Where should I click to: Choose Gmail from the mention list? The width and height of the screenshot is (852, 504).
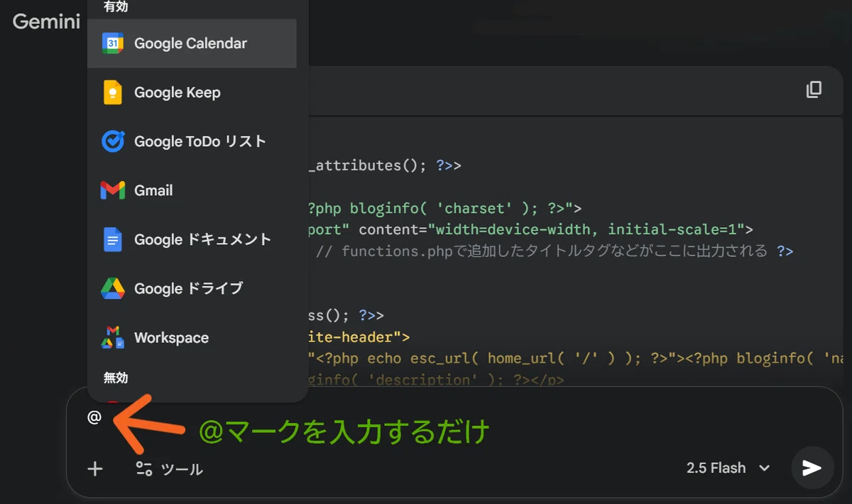click(x=192, y=190)
